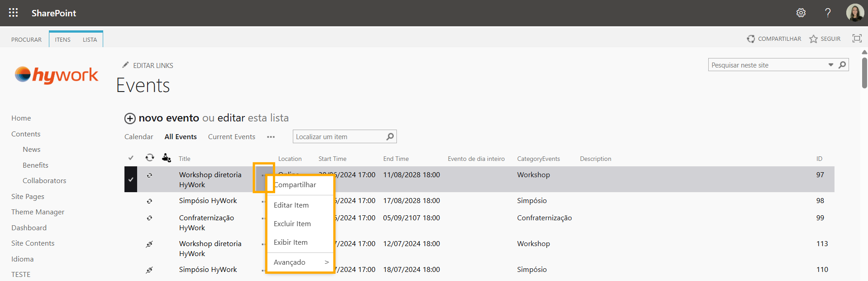Open the more views ellipsis menu

(x=271, y=137)
